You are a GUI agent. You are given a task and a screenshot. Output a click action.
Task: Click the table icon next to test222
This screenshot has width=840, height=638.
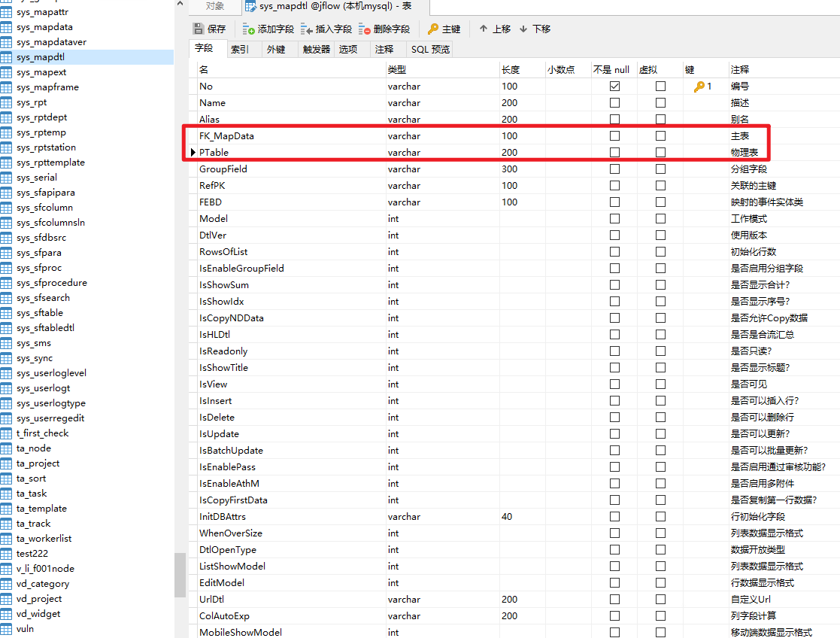6,554
